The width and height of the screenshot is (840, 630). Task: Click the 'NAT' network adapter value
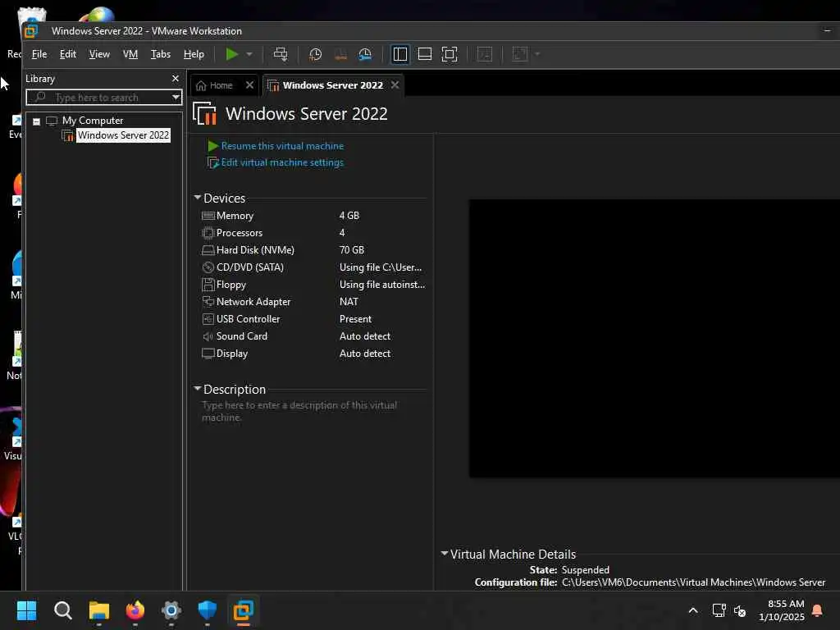(349, 302)
